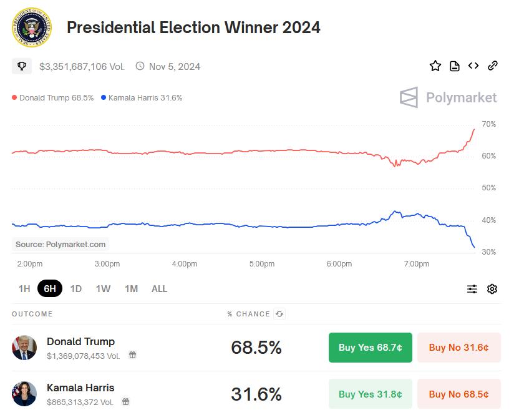Screen dimensions: 514x420
Task: Switch chart to 1W timeframe
Action: click(x=103, y=289)
